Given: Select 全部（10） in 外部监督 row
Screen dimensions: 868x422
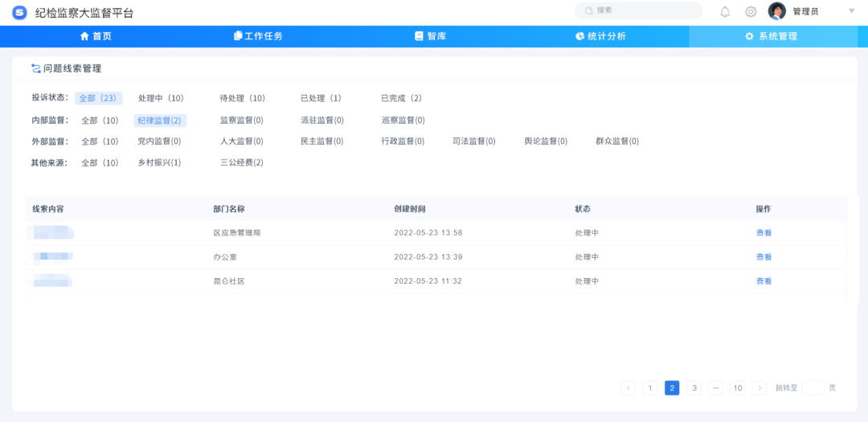Looking at the screenshot, I should click(x=100, y=141).
